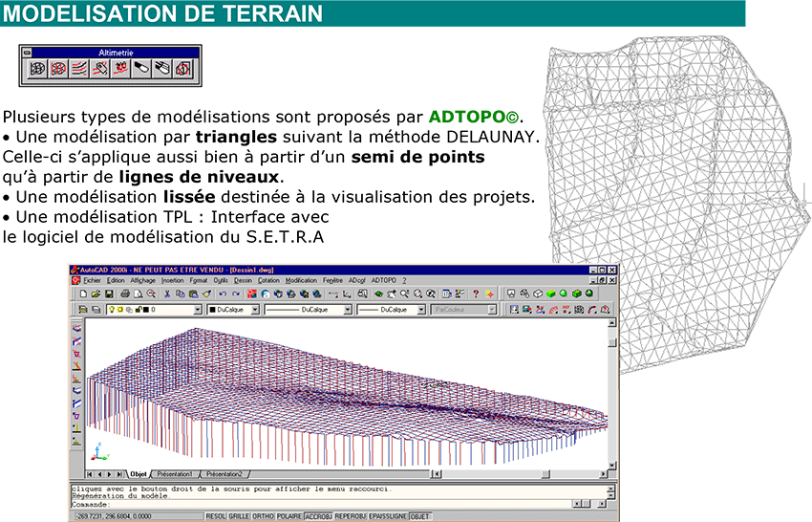Click the multiple eraser icon in Altimetrie toolbar
812x522 pixels.
pyautogui.click(x=161, y=69)
